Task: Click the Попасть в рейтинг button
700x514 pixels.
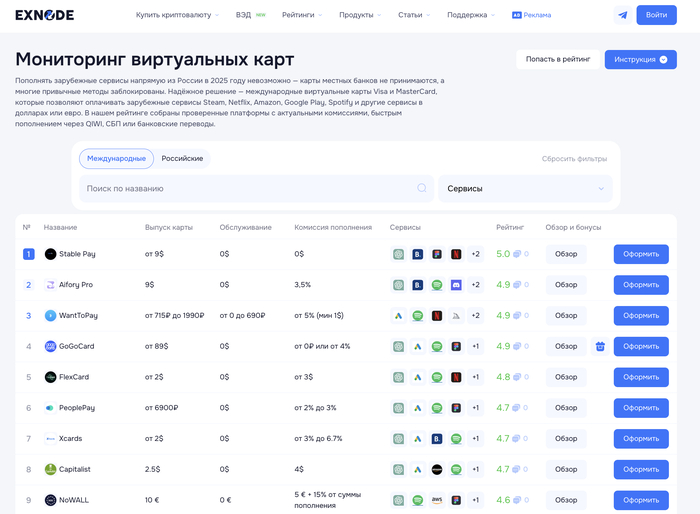Action: (558, 59)
